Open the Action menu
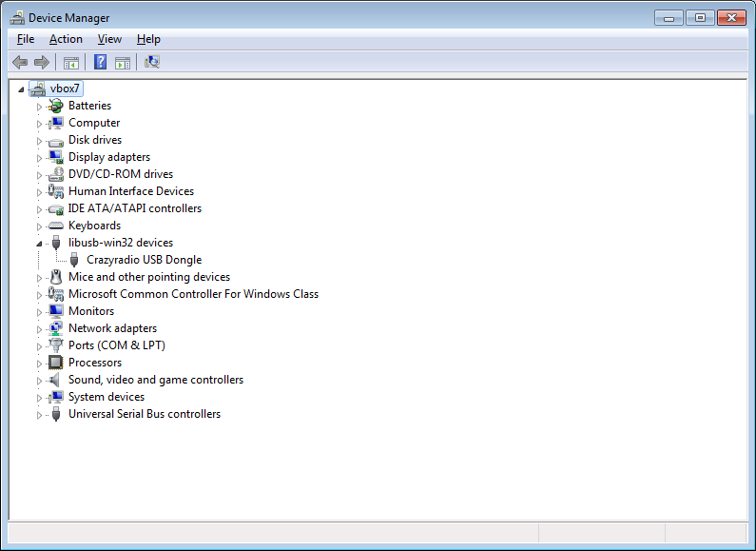 [x=66, y=39]
